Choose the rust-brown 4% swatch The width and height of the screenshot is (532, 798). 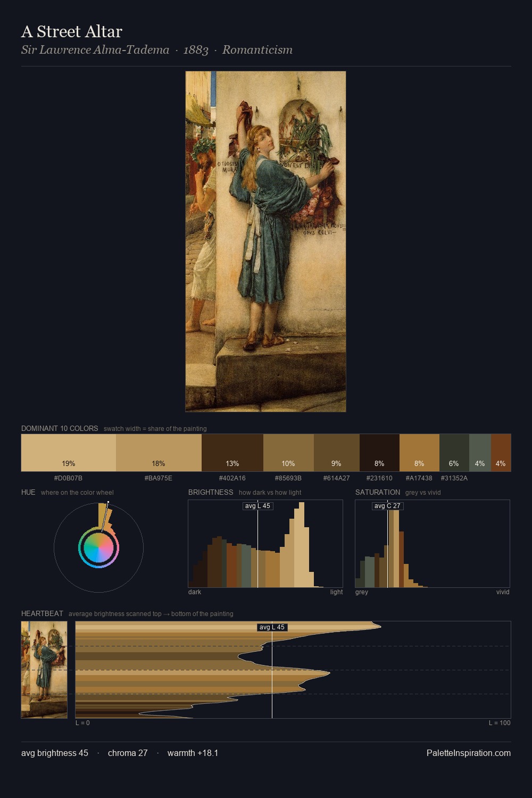(501, 453)
